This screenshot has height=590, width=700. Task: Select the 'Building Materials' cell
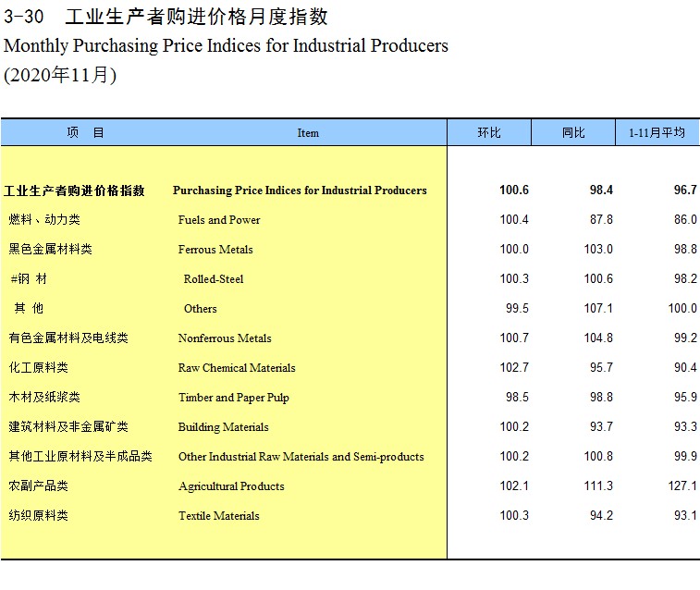[224, 427]
